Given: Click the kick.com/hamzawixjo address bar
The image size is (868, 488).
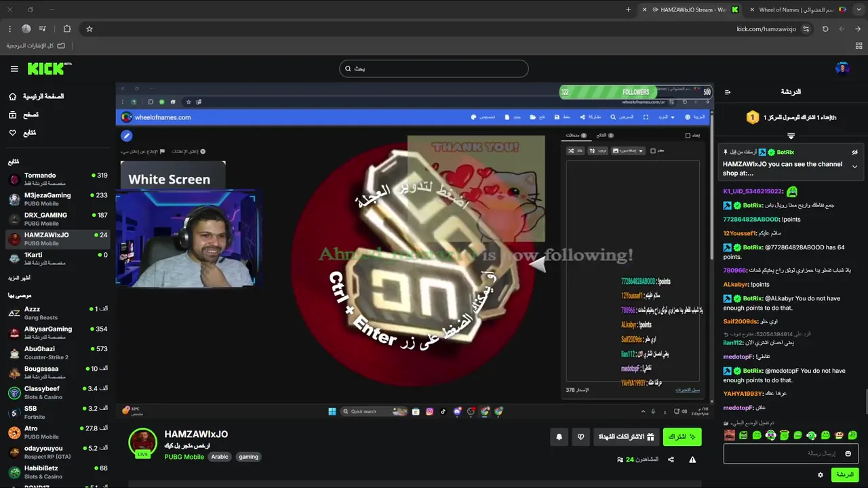Looking at the screenshot, I should [x=766, y=29].
